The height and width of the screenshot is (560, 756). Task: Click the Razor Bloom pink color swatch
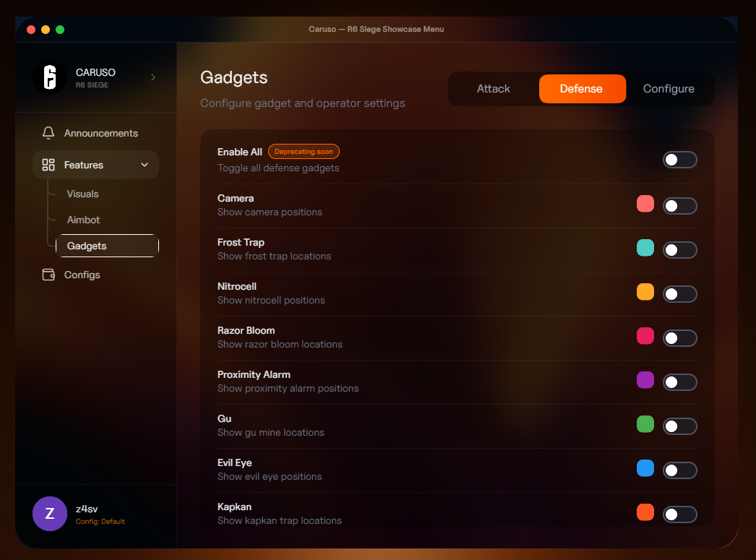point(645,336)
